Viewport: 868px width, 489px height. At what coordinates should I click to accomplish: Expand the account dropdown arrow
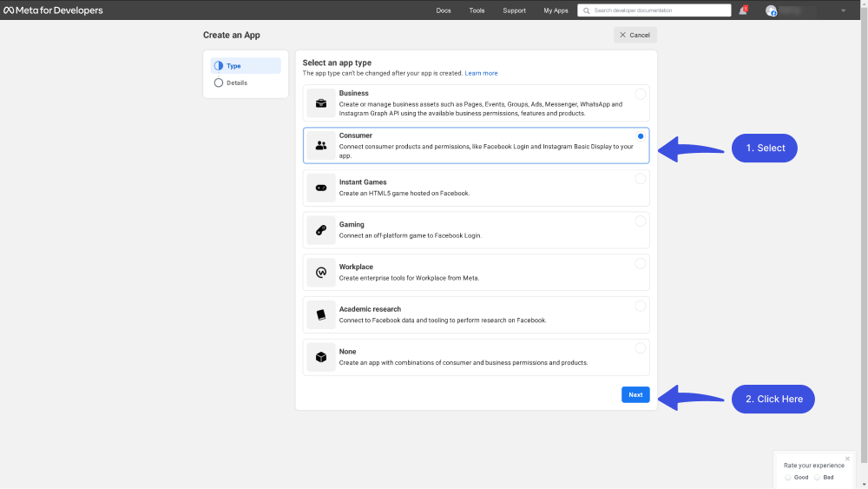[843, 10]
